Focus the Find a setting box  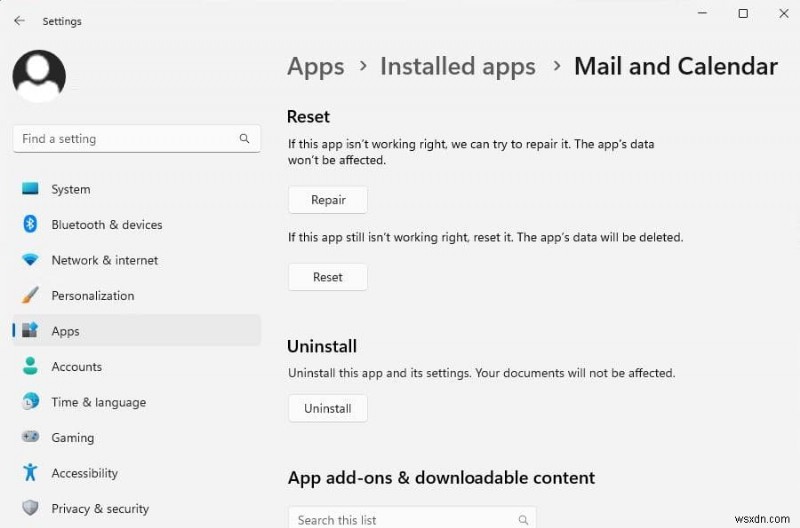click(137, 139)
